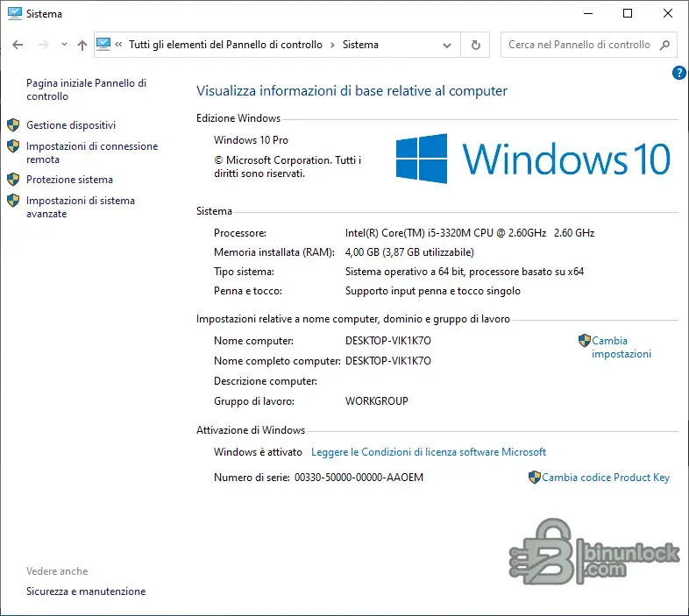Click 'Nome computer' value DESKTOP-VIK1K7O
This screenshot has height=616, width=689.
388,341
